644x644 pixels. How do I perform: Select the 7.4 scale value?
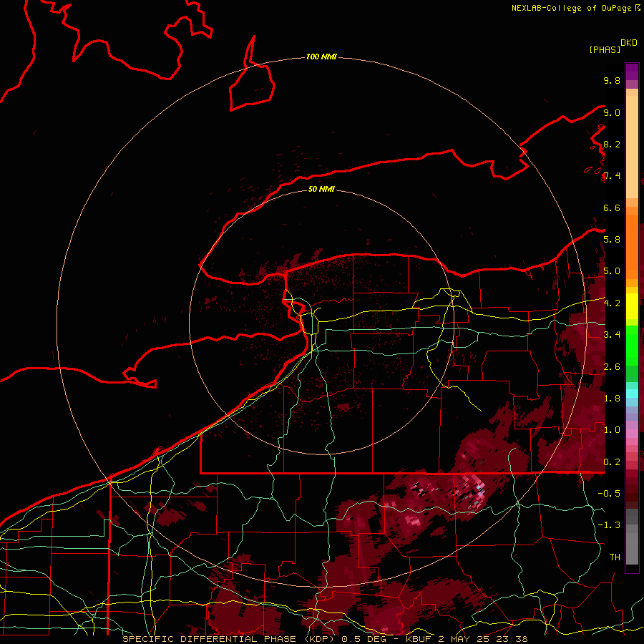coord(612,176)
